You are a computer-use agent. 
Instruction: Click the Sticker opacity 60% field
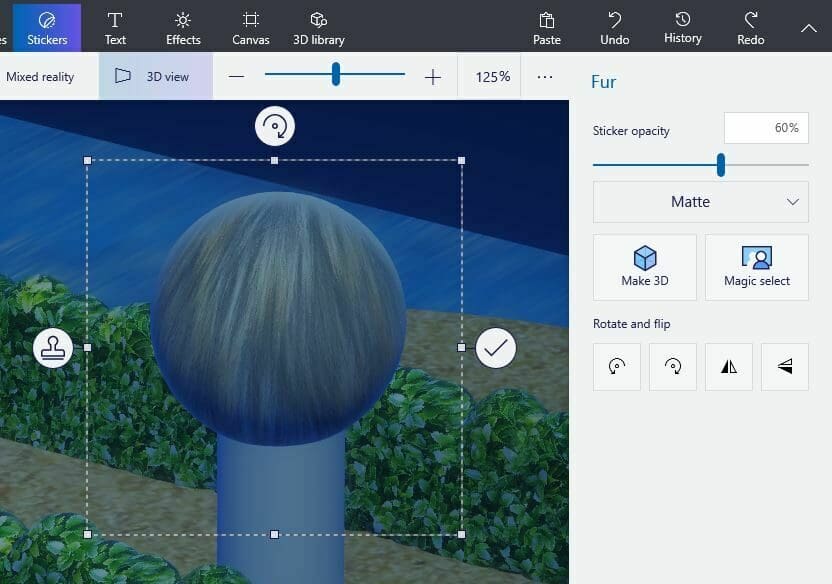766,128
